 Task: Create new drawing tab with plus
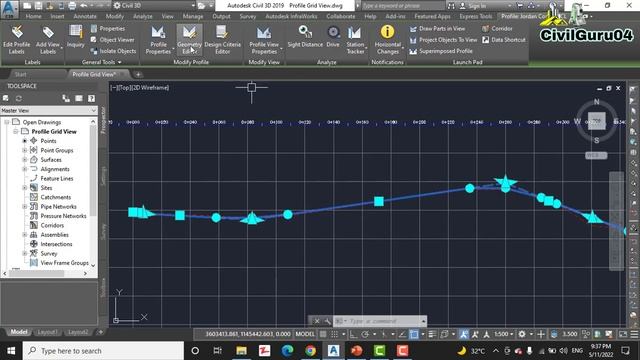point(138,74)
